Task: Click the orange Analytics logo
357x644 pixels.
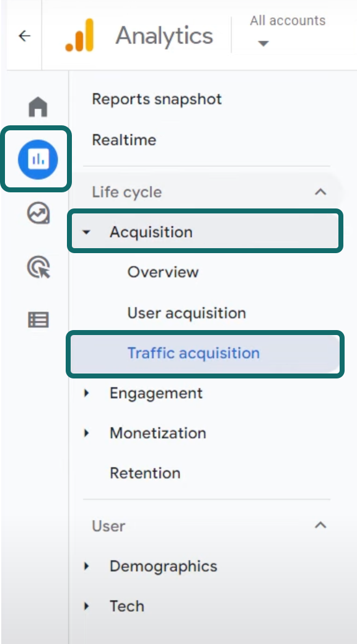Action: (79, 35)
